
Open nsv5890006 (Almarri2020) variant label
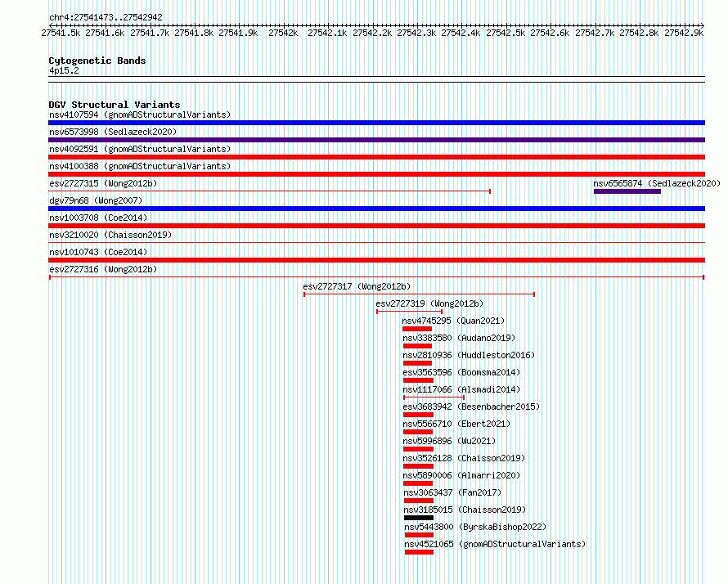click(461, 475)
